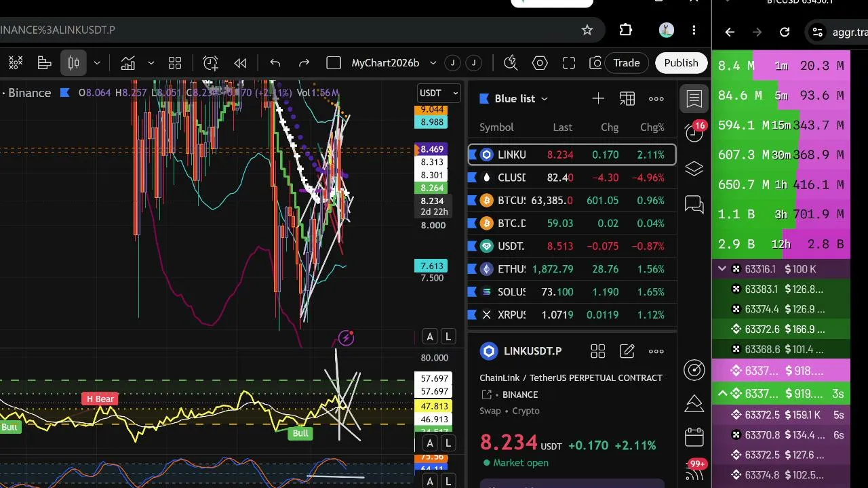Image resolution: width=868 pixels, height=488 pixels.
Task: Expand the indicators favorites dropdown arrow
Action: [x=151, y=63]
